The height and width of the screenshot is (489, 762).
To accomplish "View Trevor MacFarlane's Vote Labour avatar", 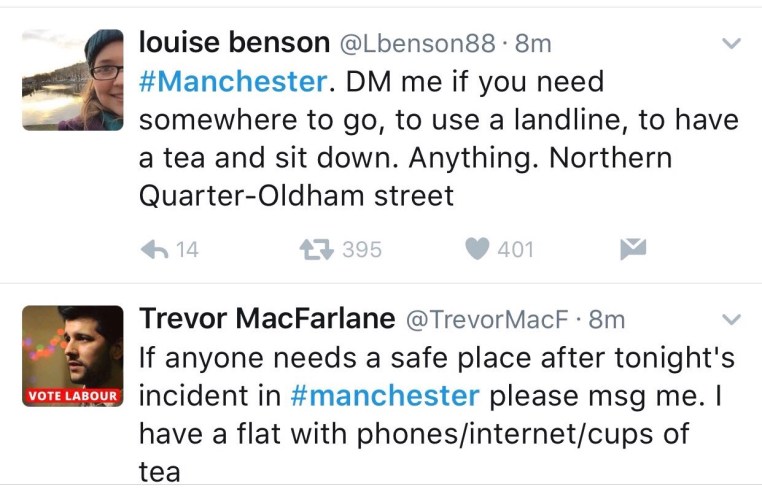I will [x=72, y=356].
